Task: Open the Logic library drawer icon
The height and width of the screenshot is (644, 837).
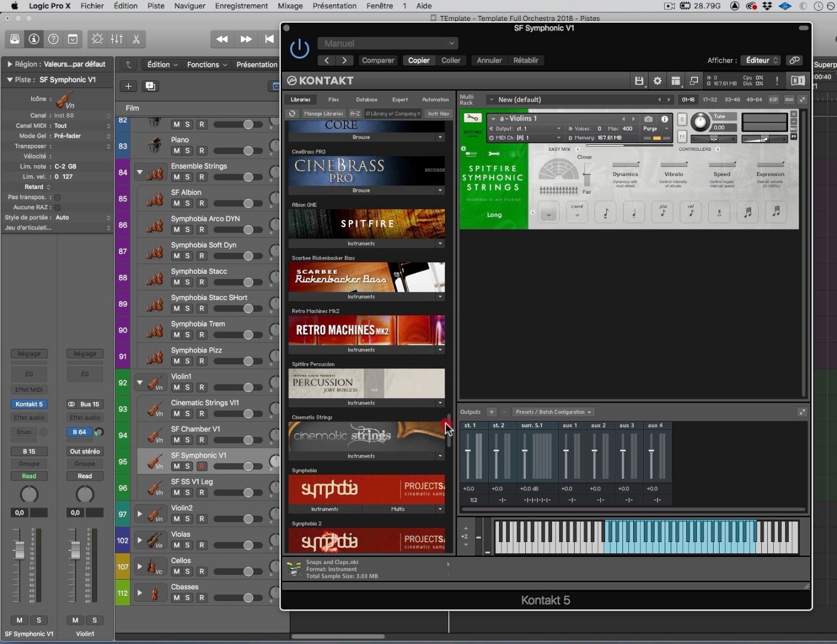Action: pyautogui.click(x=15, y=39)
